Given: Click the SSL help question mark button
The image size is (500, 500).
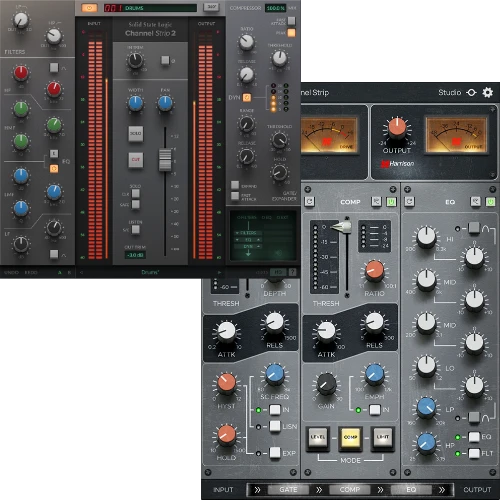Looking at the screenshot, I should coord(292,272).
